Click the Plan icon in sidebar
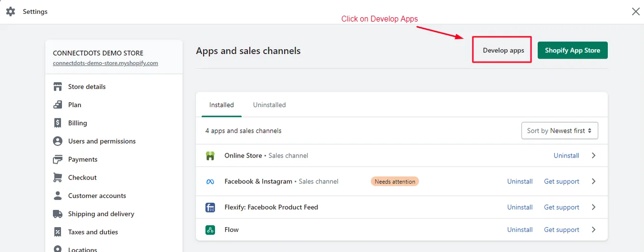Image resolution: width=644 pixels, height=252 pixels. (58, 105)
